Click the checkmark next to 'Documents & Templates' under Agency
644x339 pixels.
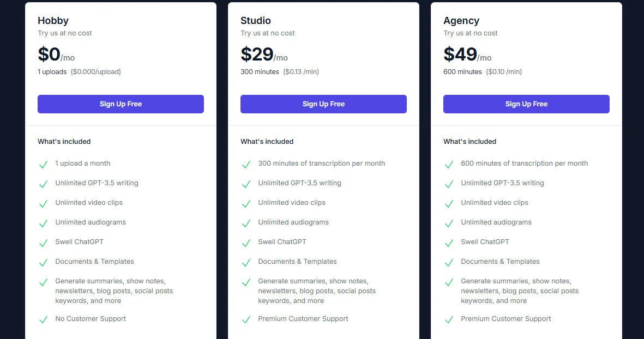point(449,262)
